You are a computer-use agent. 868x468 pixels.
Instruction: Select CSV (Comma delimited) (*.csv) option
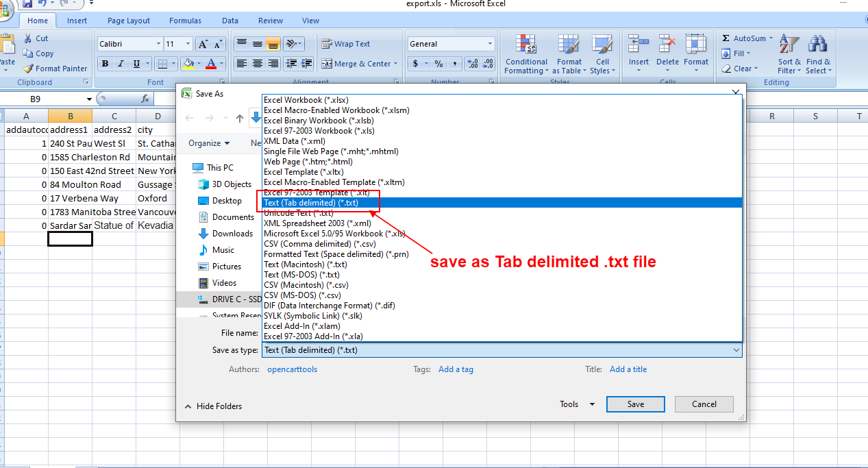coord(319,244)
